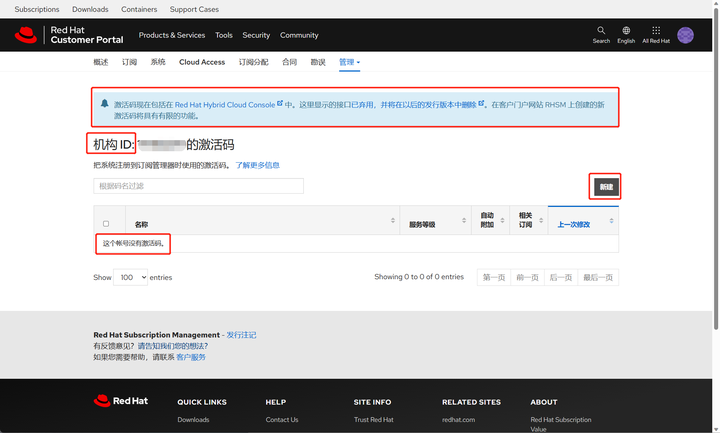Open footer Contact Us link
The image size is (720, 433).
(x=282, y=420)
